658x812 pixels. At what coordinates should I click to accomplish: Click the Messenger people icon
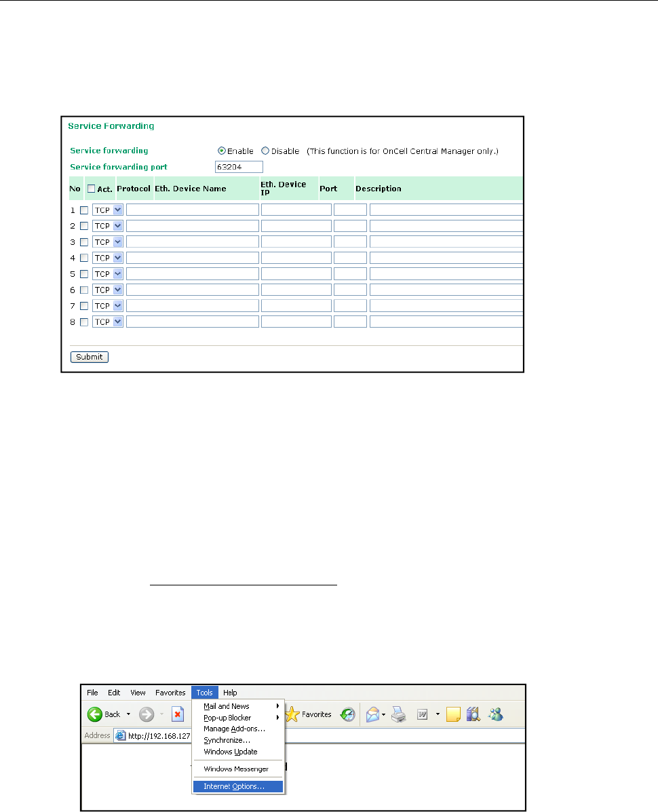(x=496, y=714)
